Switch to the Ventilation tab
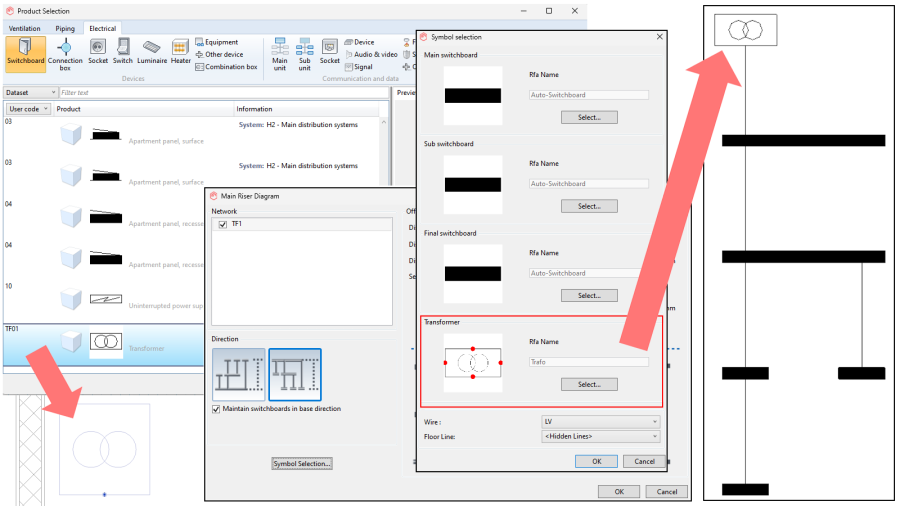 point(25,28)
